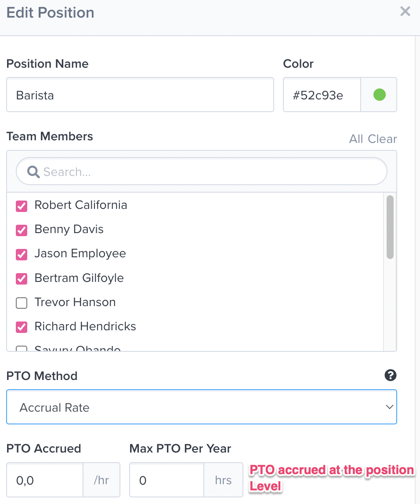Image resolution: width=420 pixels, height=504 pixels.
Task: Close the Edit Position dialog
Action: (x=405, y=11)
